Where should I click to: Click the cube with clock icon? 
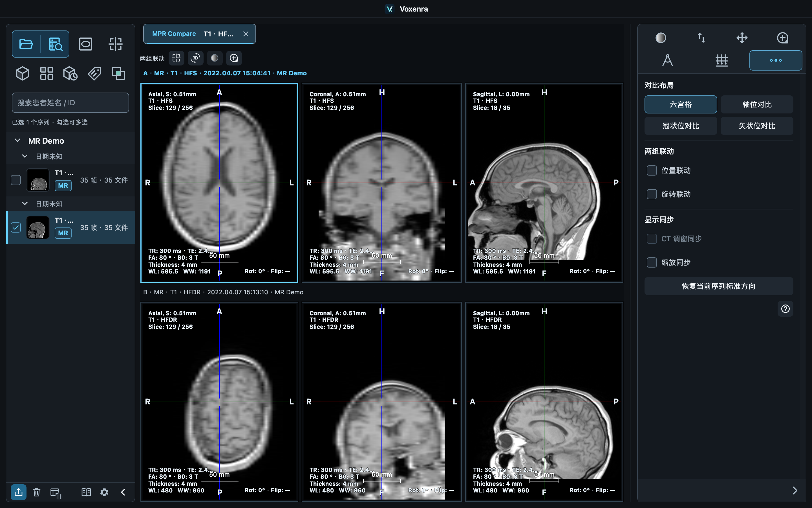click(x=70, y=73)
